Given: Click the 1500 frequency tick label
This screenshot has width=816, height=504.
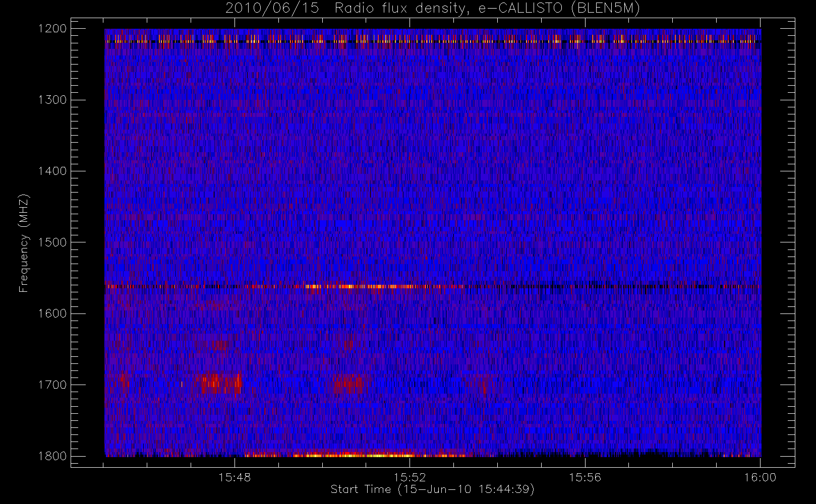Looking at the screenshot, I should (52, 242).
